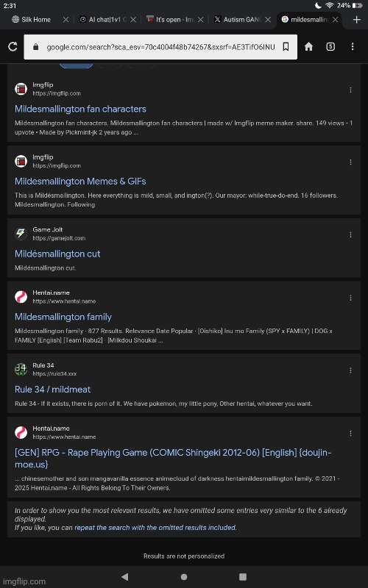Viewport: 368px width, 588px height.
Task: Bookmark this page from the address bar
Action: point(286,46)
